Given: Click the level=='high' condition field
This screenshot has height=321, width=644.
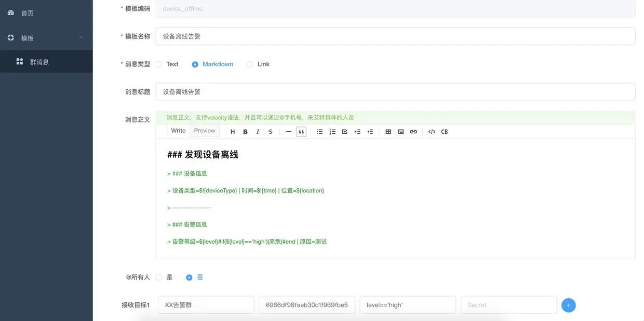Looking at the screenshot, I should [408, 305].
